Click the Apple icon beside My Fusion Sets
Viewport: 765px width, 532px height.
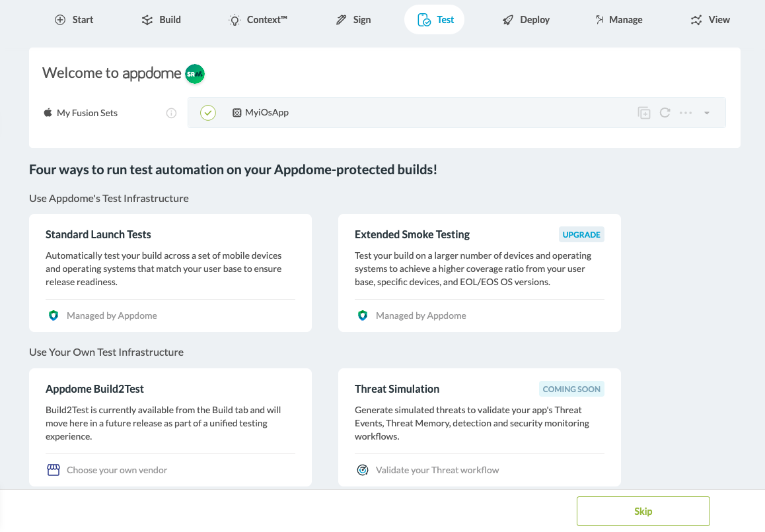48,113
